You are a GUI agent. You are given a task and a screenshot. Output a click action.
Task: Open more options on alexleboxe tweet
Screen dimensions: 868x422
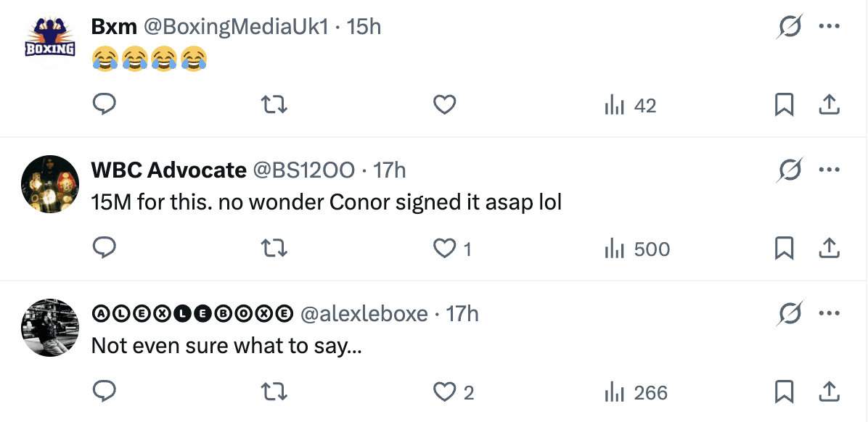(x=829, y=314)
